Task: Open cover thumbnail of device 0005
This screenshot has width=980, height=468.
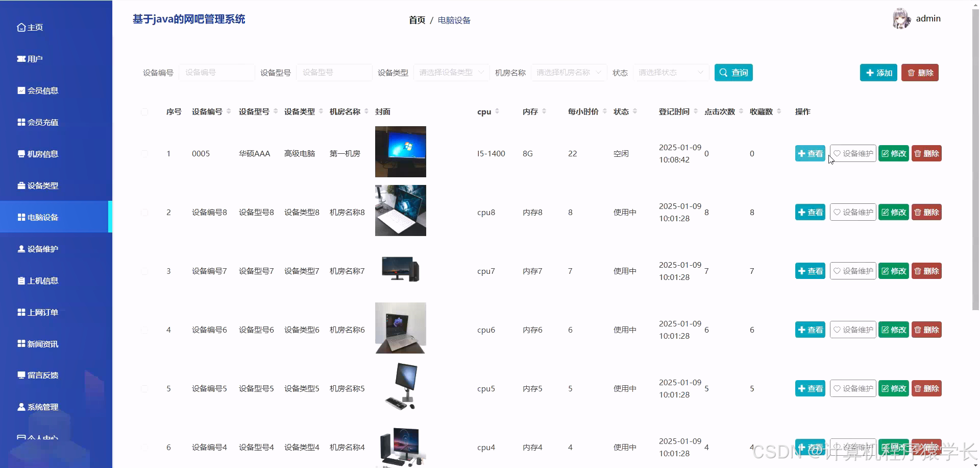Action: coord(401,152)
